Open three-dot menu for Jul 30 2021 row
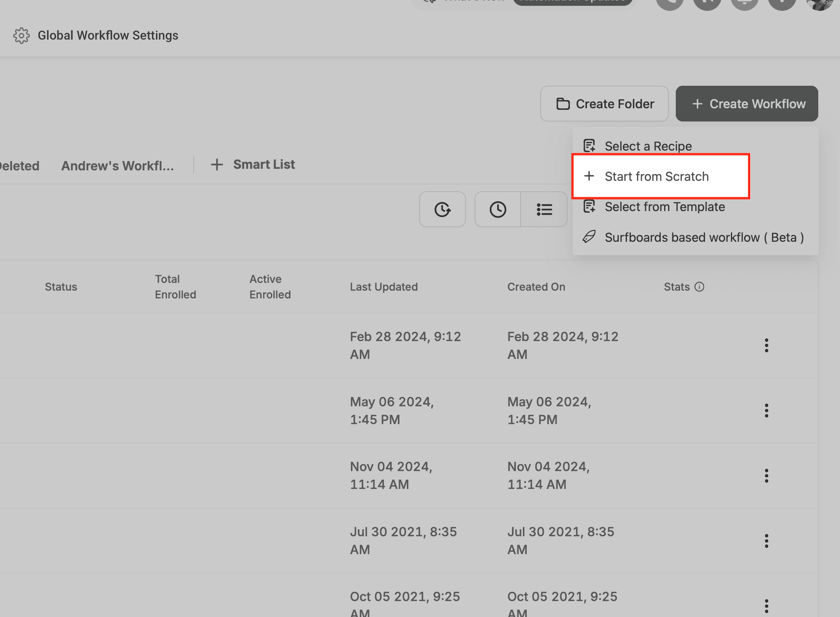Screen dimensions: 840x617 coord(766,541)
